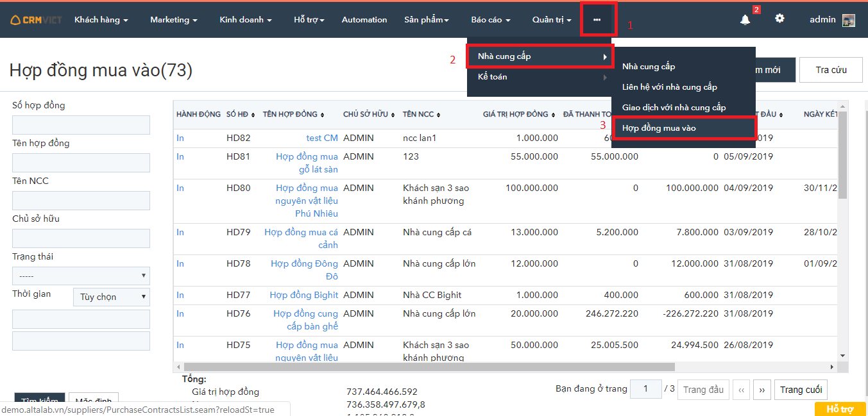Open Hợp đồng Bighit link

click(x=303, y=295)
